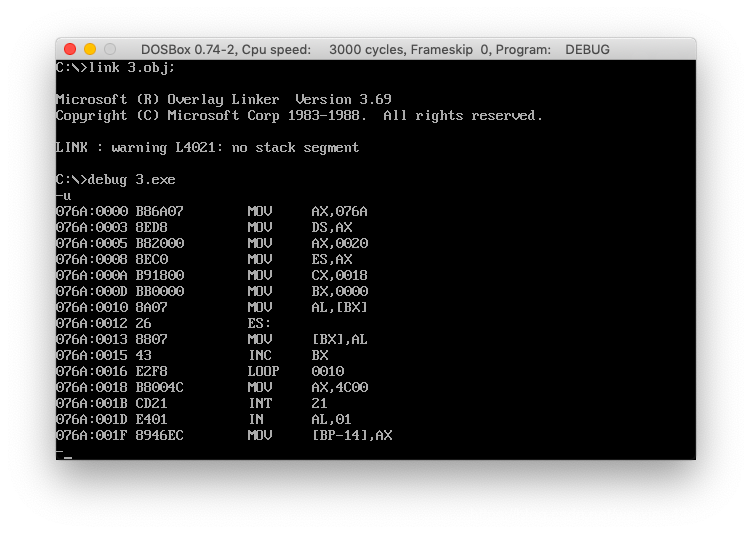This screenshot has height=534, width=752.
Task: Click the MOV [BP-14],AX instruction line
Action: pyautogui.click(x=224, y=436)
